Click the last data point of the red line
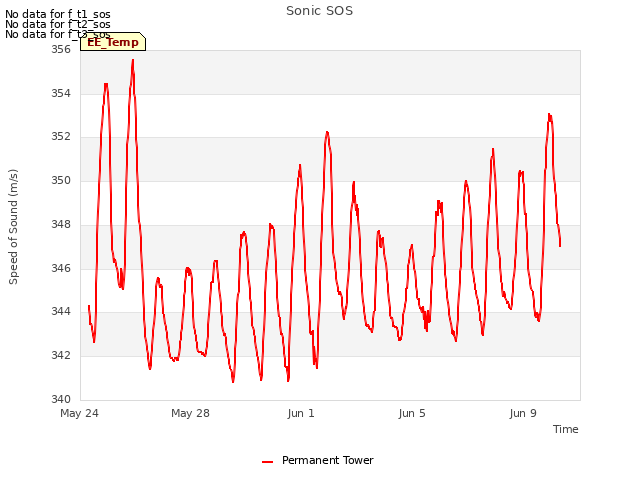 560,246
